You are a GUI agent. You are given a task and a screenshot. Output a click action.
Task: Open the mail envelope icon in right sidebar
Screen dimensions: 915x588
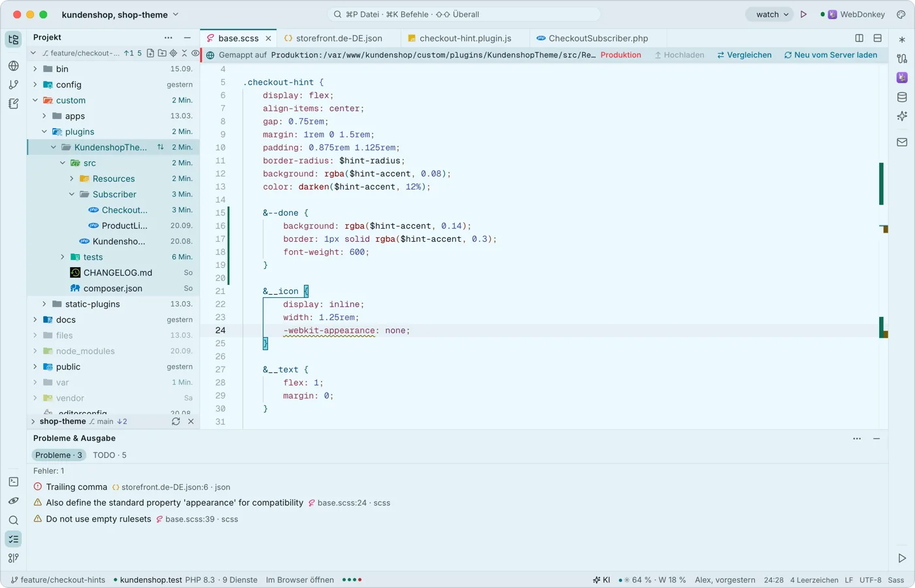[902, 142]
